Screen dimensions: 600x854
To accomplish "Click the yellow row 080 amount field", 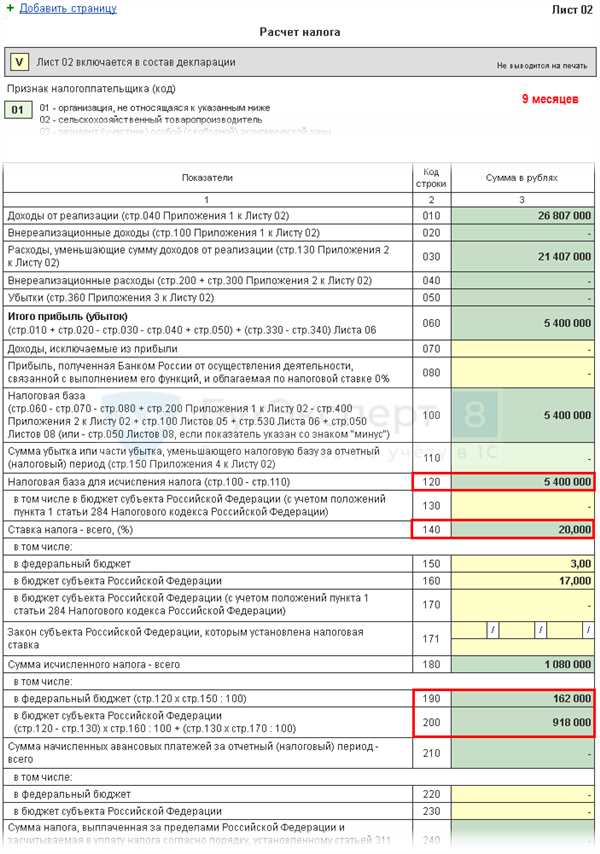I will 523,373.
